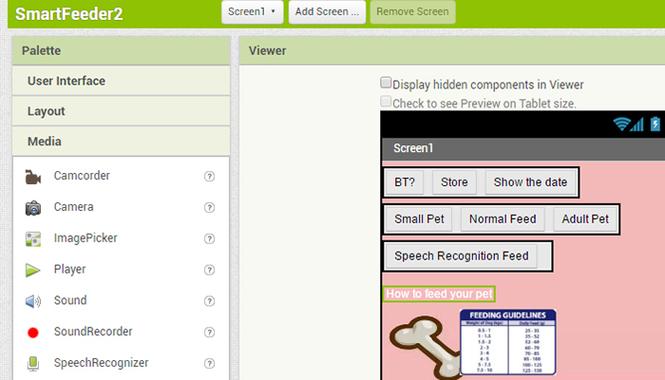Select the BT? button in viewer

[x=405, y=182]
